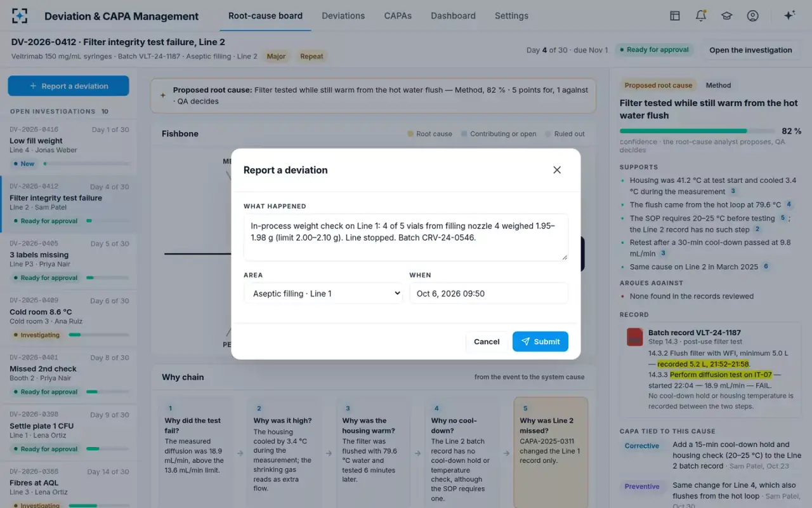Click the Method tag in right panel

[718, 85]
